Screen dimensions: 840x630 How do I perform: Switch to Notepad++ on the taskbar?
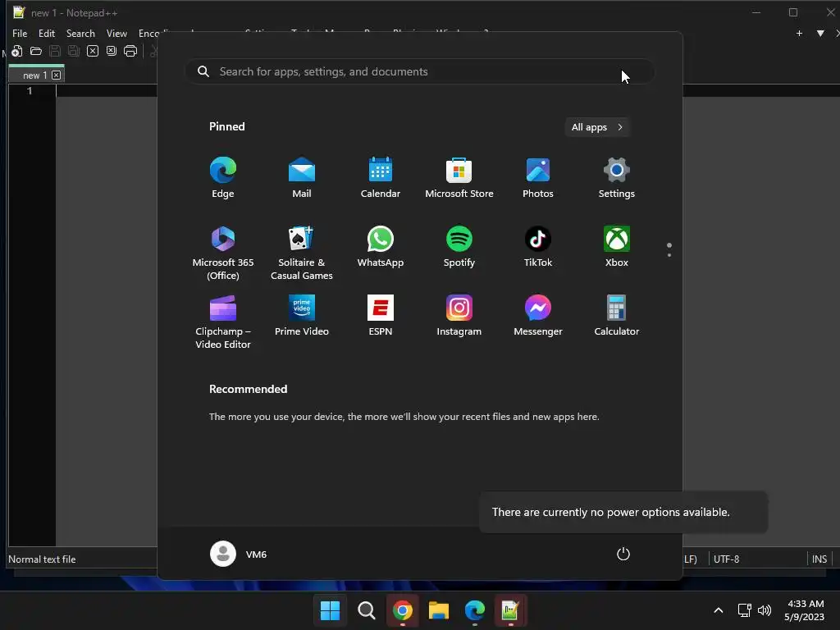click(x=510, y=610)
